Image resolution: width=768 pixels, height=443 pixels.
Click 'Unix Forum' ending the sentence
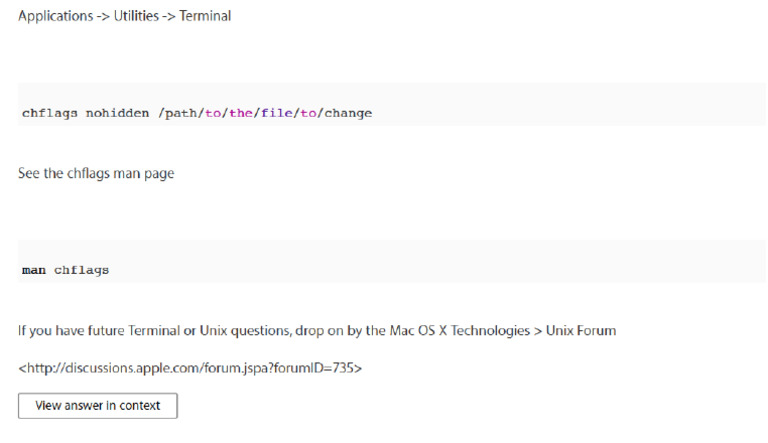click(581, 331)
